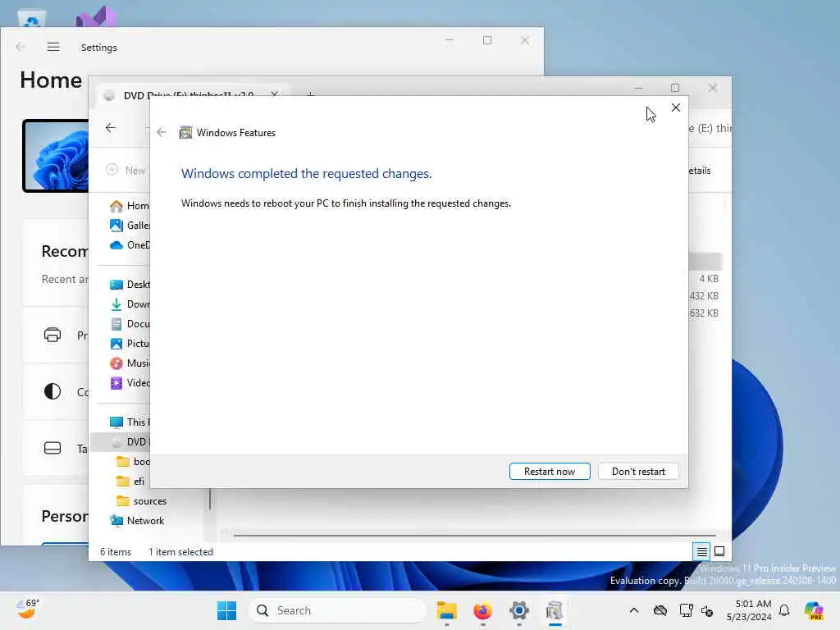
Task: Go back in the Windows Features dialog
Action: click(162, 132)
